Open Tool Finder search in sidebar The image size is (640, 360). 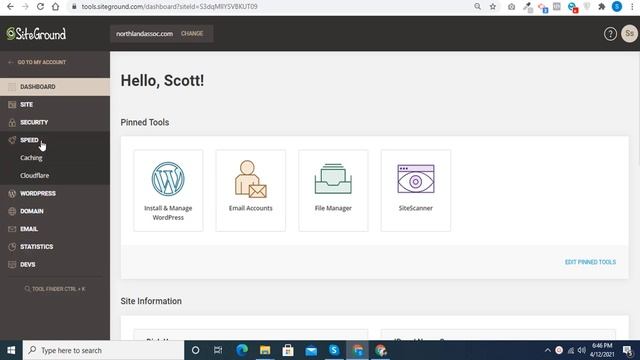tap(55, 289)
